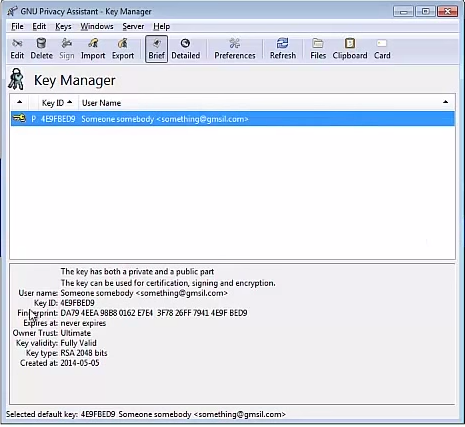
Task: Click the creation date 2014-05-05
Action: [x=80, y=363]
